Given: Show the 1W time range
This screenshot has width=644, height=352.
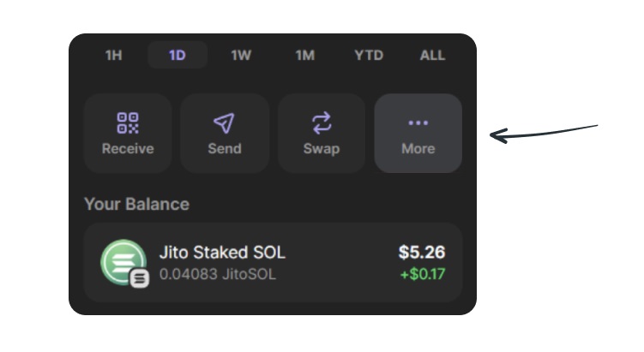Looking at the screenshot, I should [x=241, y=55].
